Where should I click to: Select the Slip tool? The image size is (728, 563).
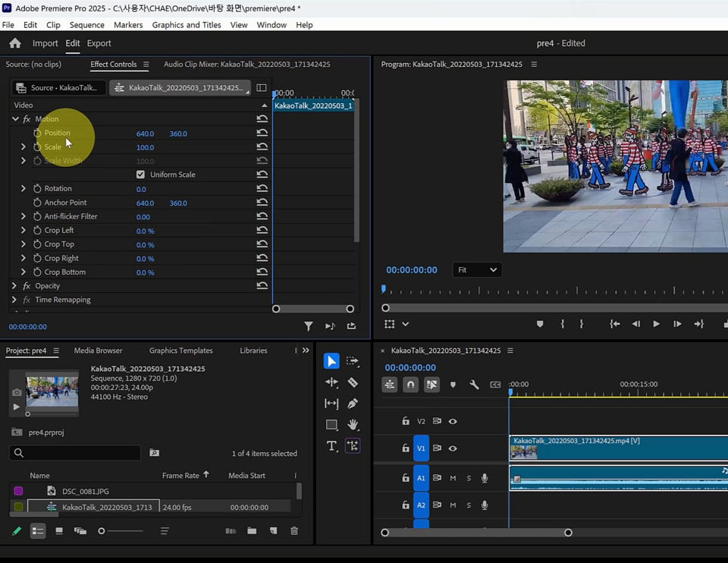coord(331,403)
